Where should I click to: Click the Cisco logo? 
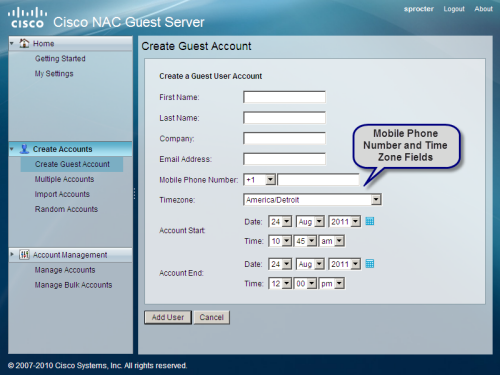click(x=27, y=18)
